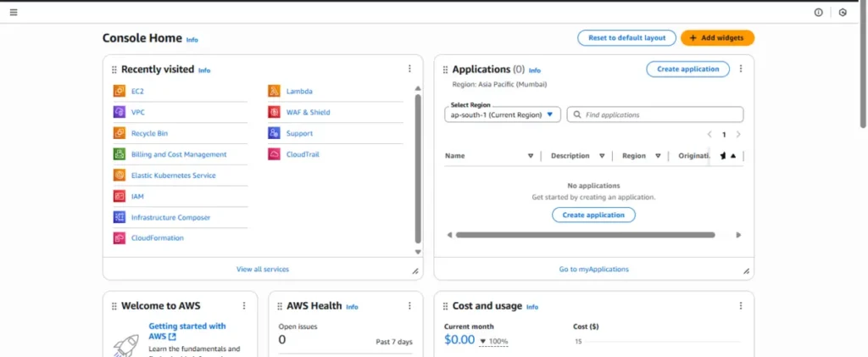
Task: Open Getting started with AWS link
Action: point(187,331)
